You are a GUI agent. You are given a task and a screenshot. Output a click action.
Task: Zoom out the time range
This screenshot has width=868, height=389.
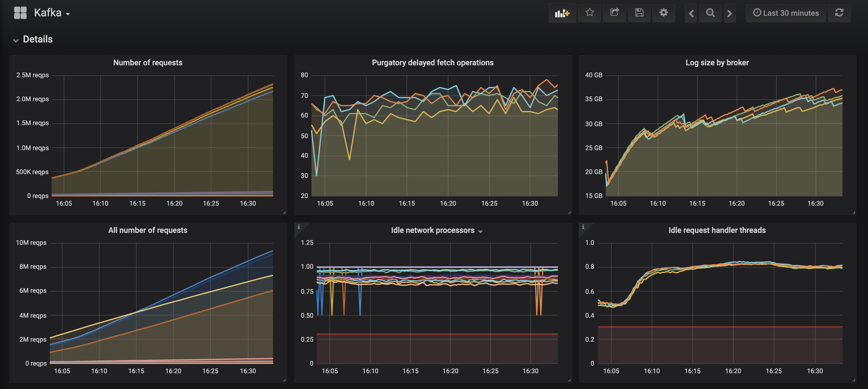pos(710,13)
